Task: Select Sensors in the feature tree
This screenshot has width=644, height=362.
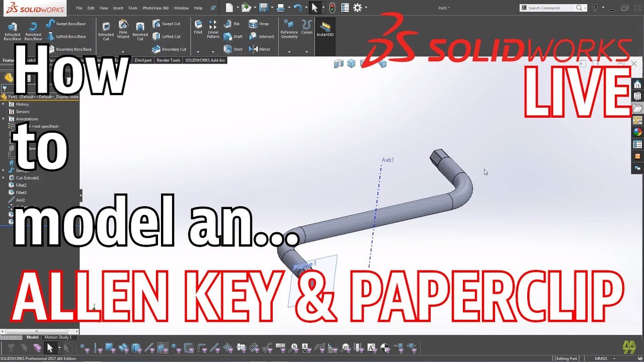Action: pyautogui.click(x=23, y=112)
